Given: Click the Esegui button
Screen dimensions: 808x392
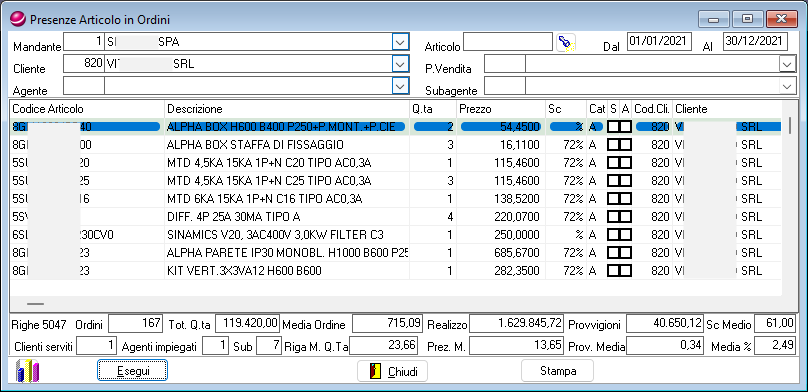Looking at the screenshot, I should click(132, 371).
